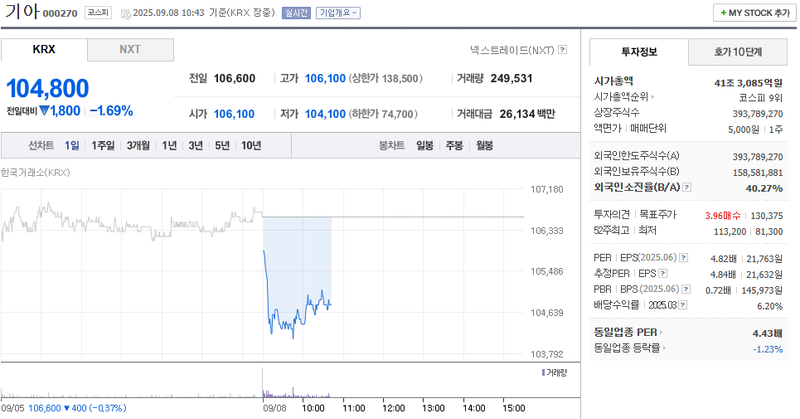Switch to 월봉 candlestick chart

pyautogui.click(x=485, y=145)
